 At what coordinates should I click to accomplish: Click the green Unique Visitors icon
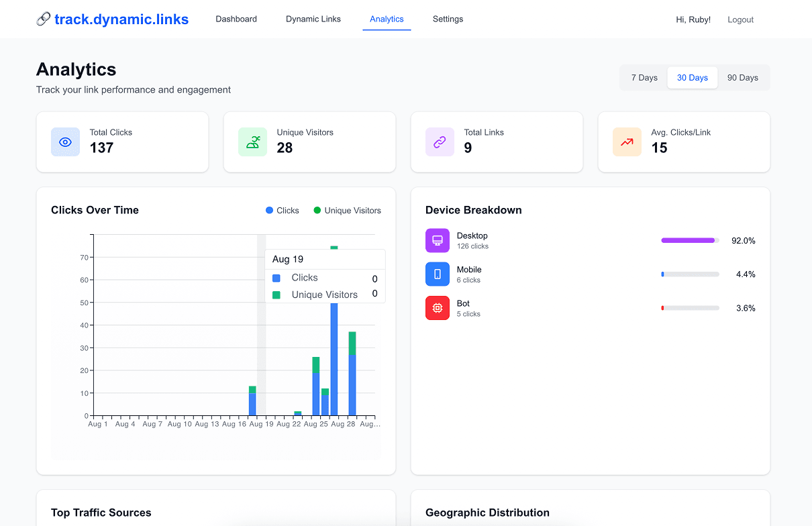pyautogui.click(x=252, y=142)
